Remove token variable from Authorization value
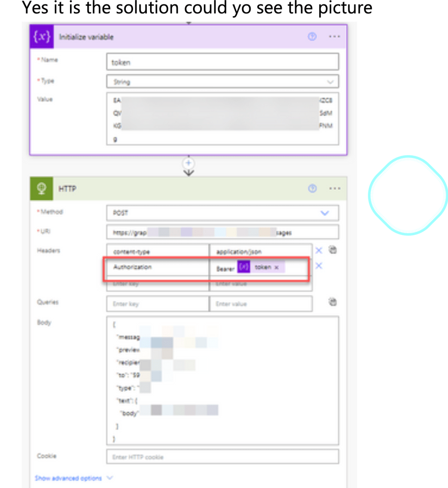Screen dimensions: 448x488 [276, 268]
